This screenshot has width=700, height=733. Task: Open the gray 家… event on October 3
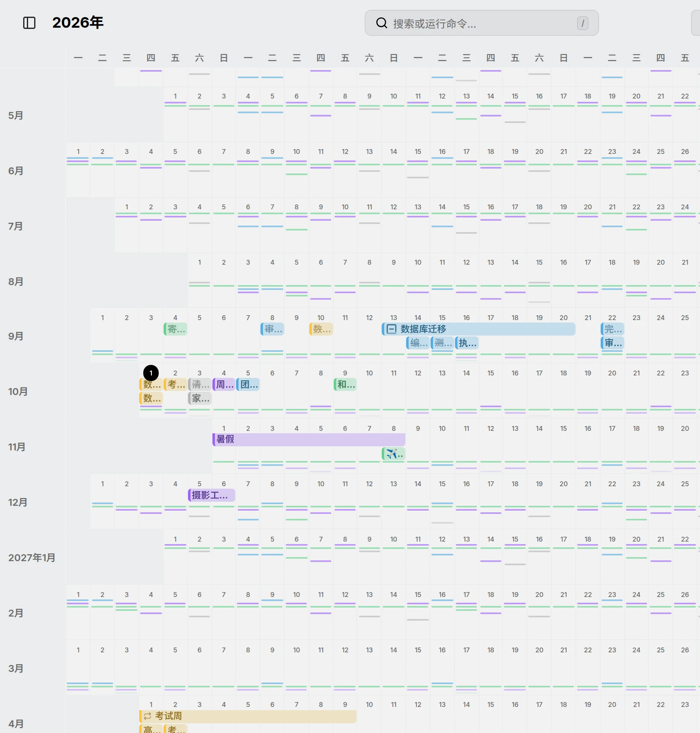coord(200,398)
